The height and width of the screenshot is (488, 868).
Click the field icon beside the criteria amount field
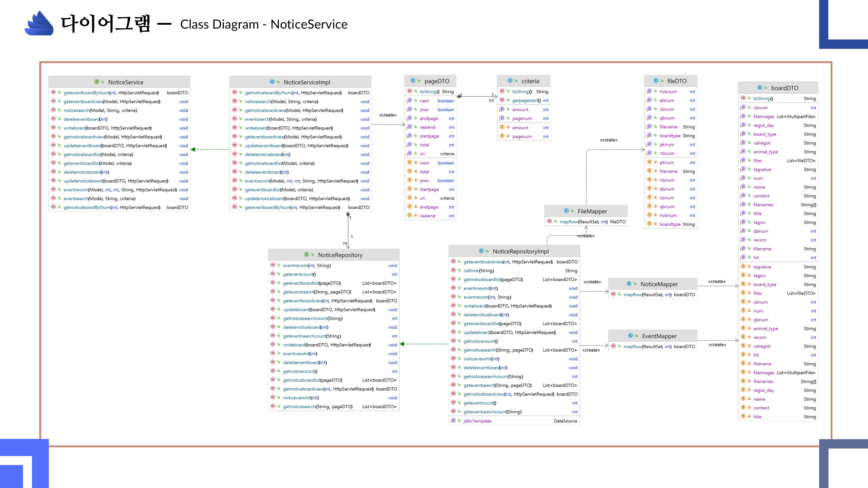coord(502,127)
